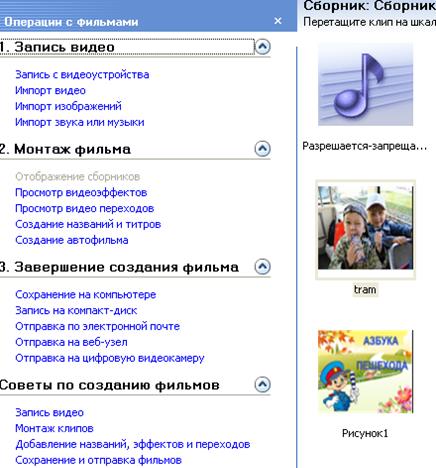Collapse the Завершение создания фильма section
The width and height of the screenshot is (436, 468).
coord(263,267)
